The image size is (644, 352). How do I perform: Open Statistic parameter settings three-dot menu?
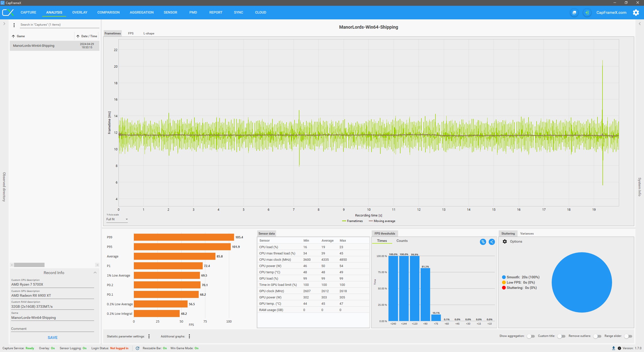[x=149, y=336]
